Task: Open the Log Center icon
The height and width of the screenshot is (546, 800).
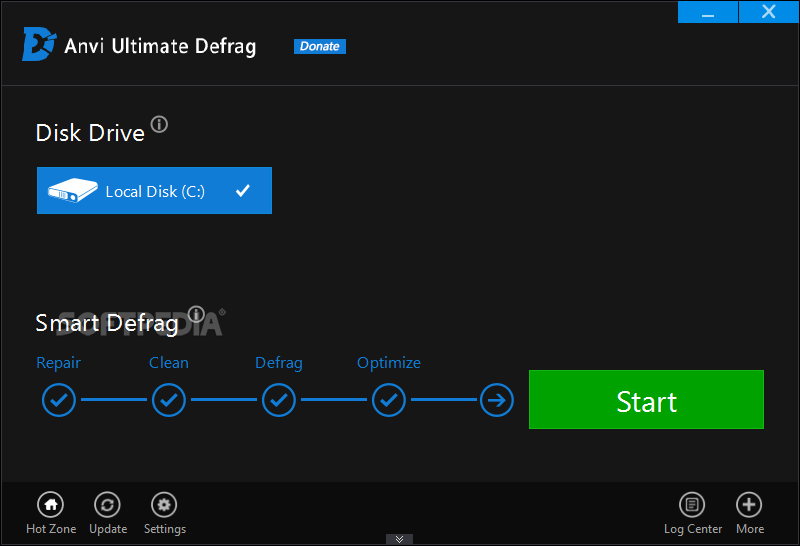Action: point(692,505)
